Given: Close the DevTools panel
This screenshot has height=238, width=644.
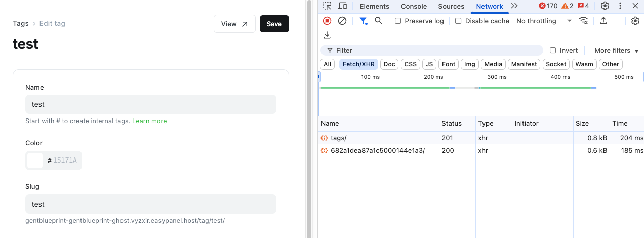Looking at the screenshot, I should [x=635, y=6].
